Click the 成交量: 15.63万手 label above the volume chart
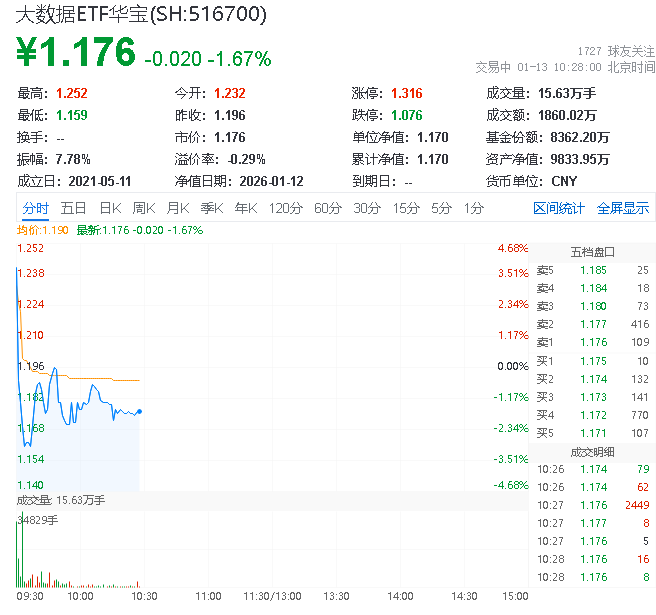This screenshot has width=656, height=615. [61, 500]
